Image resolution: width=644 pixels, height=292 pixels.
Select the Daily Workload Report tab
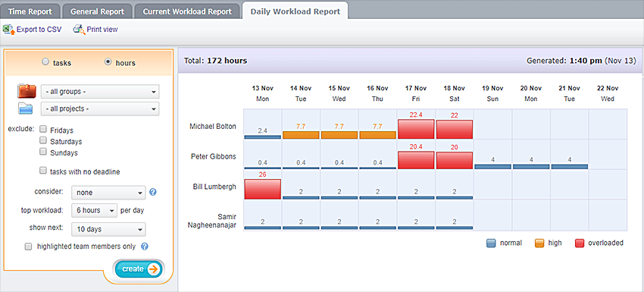pos(295,11)
